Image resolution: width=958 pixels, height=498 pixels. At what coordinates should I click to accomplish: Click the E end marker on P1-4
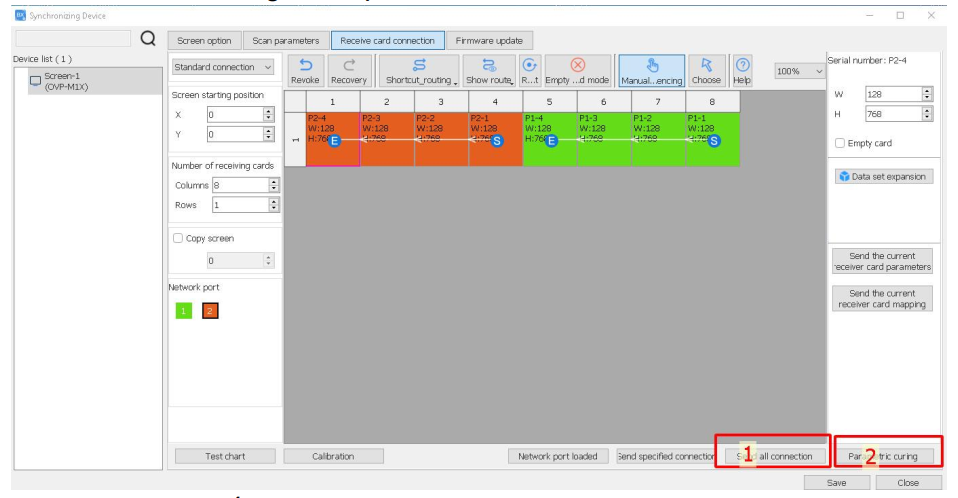tap(551, 141)
